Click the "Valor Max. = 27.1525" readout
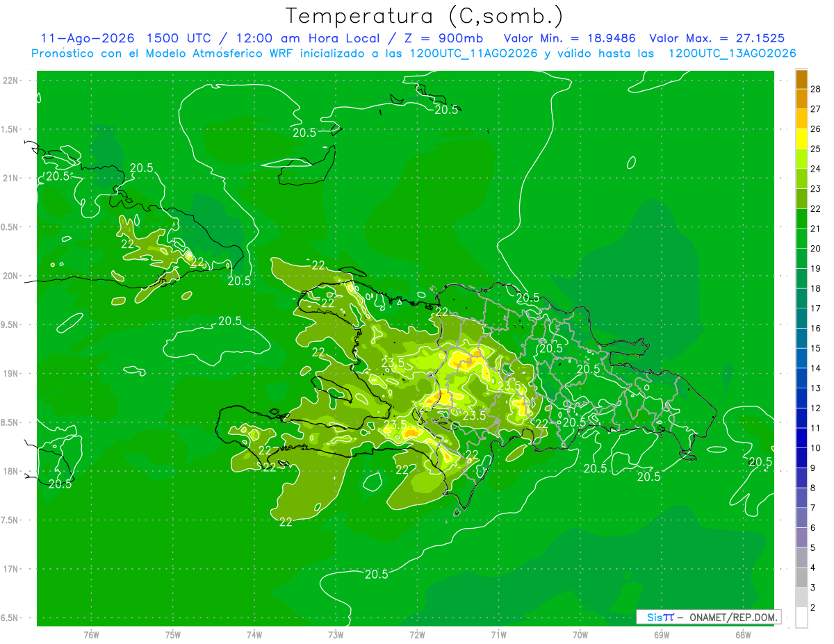 click(x=717, y=38)
